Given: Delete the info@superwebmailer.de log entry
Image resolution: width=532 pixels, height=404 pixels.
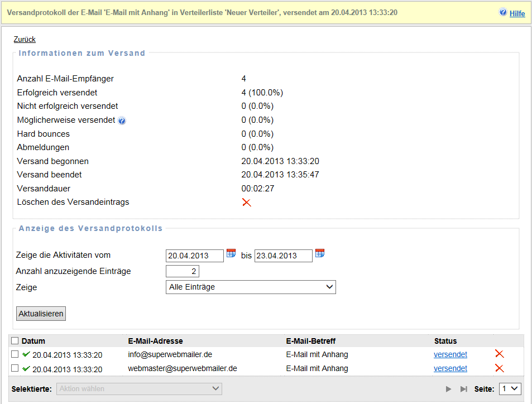Looking at the screenshot, I should pos(500,354).
